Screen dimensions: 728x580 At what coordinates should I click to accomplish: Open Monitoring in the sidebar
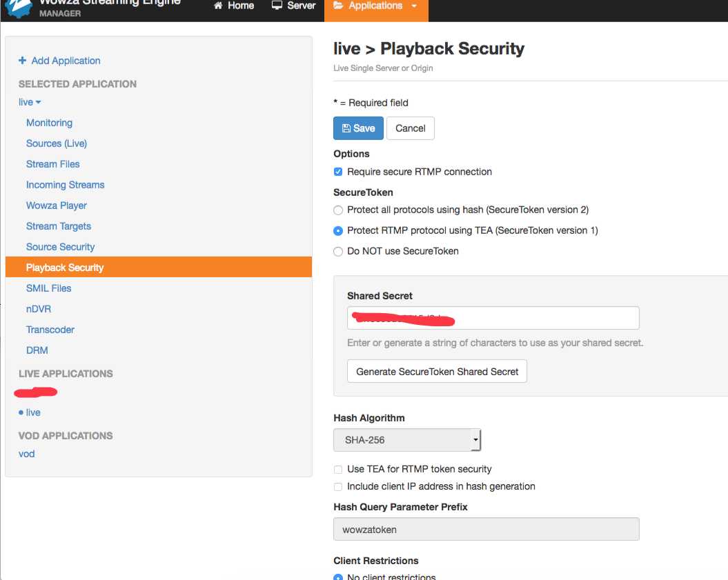(49, 123)
